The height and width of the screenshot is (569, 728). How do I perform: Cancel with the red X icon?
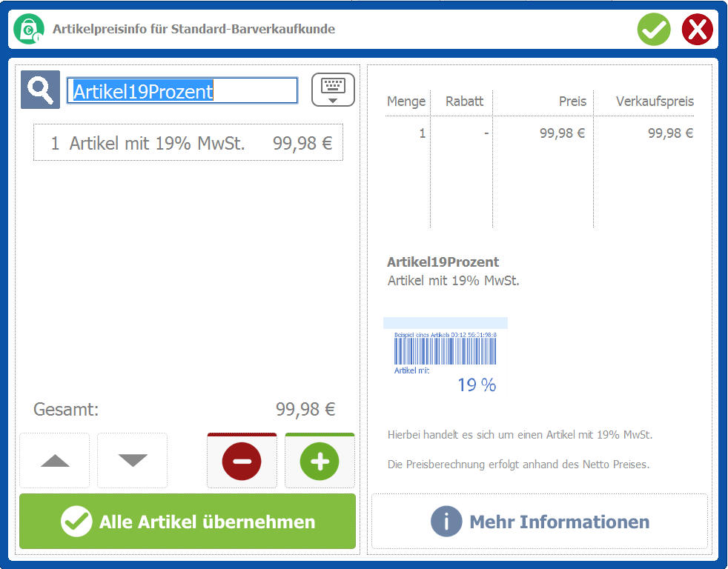click(697, 30)
